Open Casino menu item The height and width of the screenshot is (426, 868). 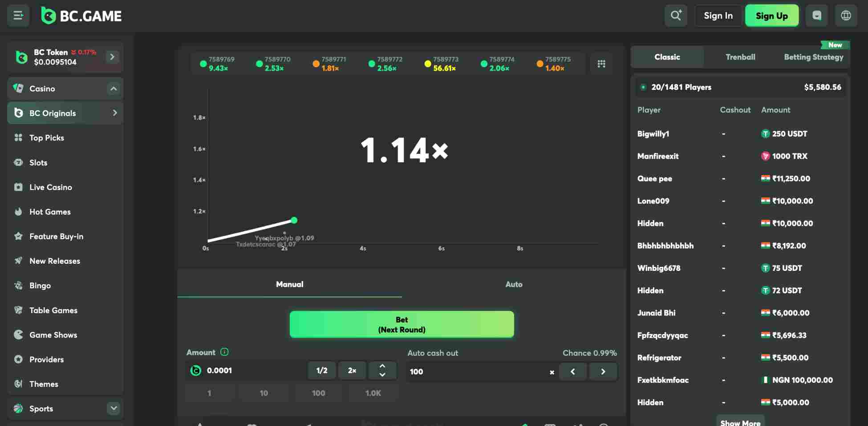(x=65, y=88)
